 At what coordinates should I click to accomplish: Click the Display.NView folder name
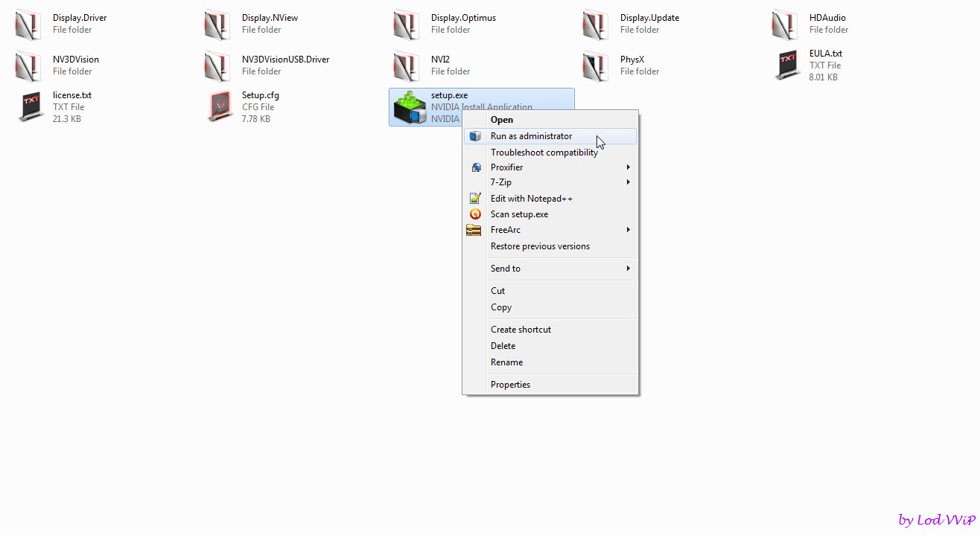tap(270, 18)
